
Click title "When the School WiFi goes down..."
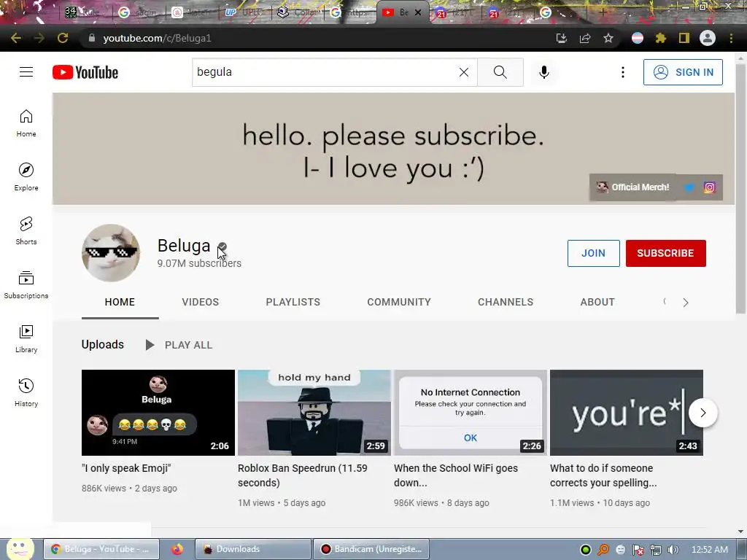[456, 475]
